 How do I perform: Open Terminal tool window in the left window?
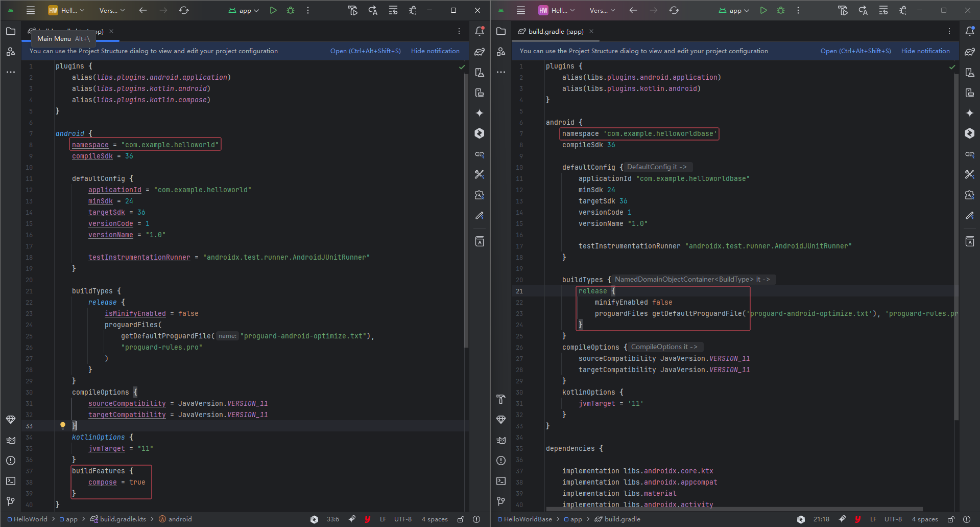click(11, 481)
